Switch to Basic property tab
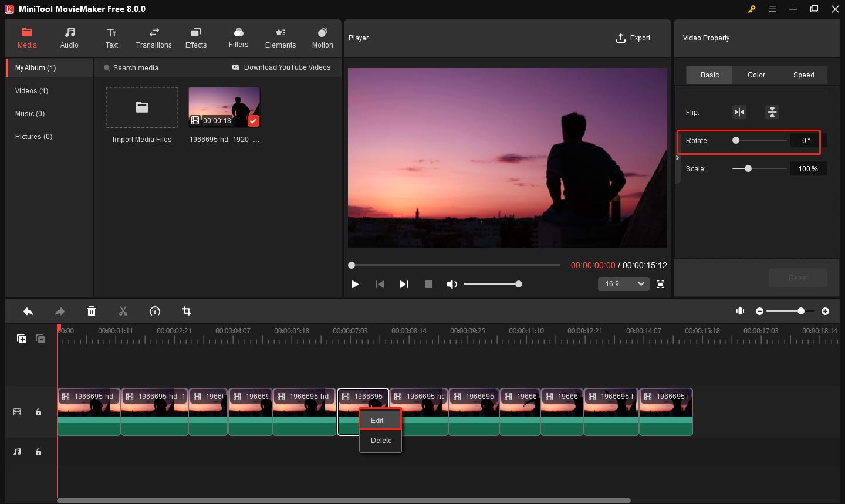 tap(709, 75)
